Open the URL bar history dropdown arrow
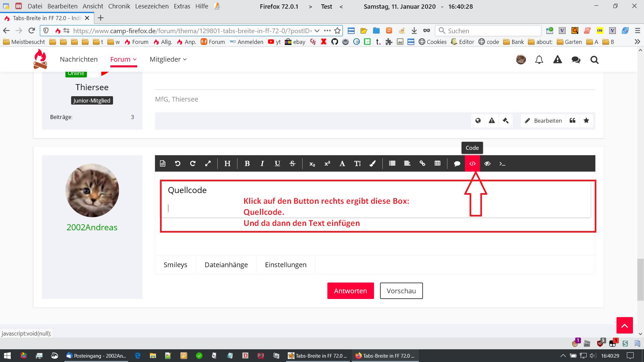The width and height of the screenshot is (644, 362). click(x=317, y=31)
